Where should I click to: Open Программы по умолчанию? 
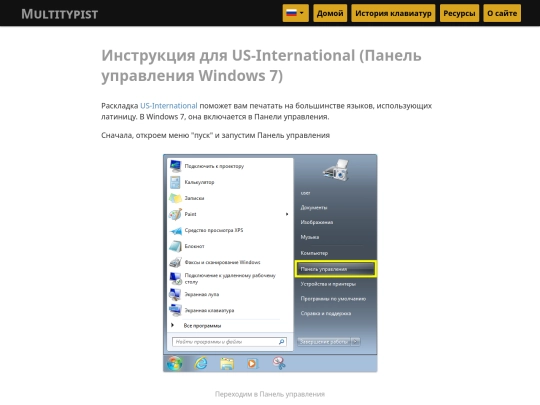point(333,299)
